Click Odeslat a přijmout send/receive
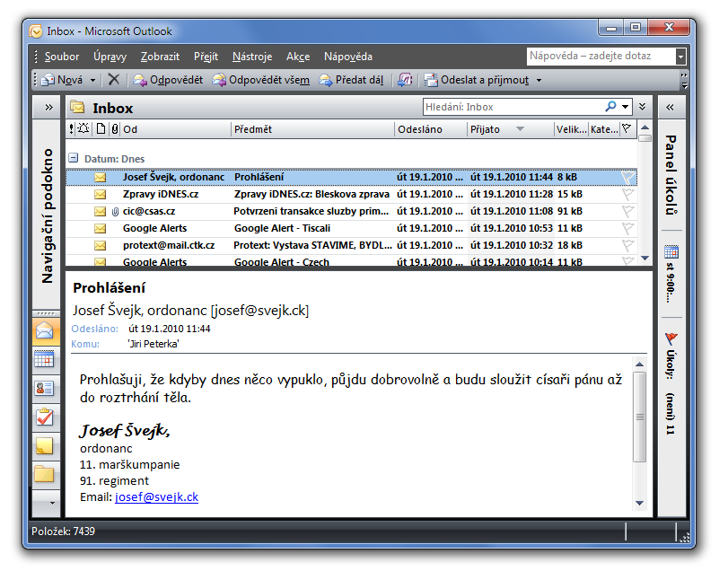The image size is (728, 571). click(x=478, y=80)
